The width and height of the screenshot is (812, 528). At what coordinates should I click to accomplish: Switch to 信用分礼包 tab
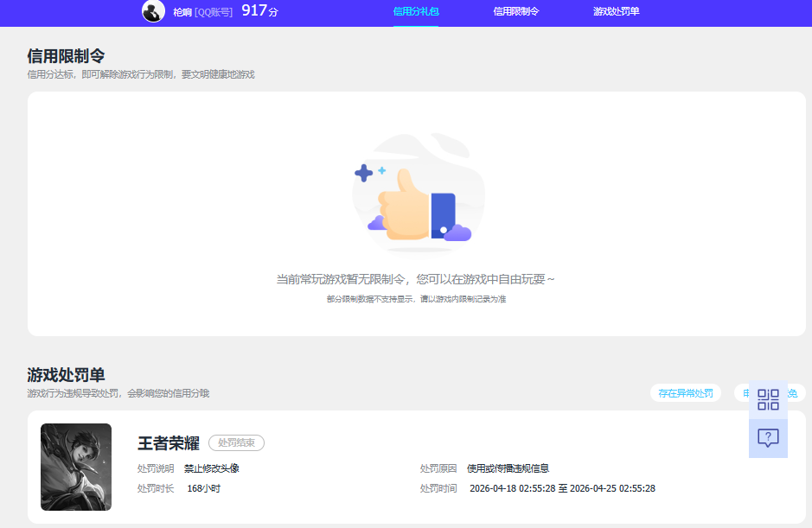click(416, 11)
